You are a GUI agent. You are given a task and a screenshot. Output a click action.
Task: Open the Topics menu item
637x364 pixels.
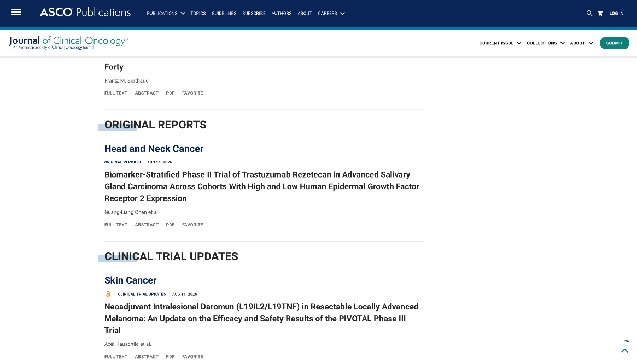click(198, 14)
